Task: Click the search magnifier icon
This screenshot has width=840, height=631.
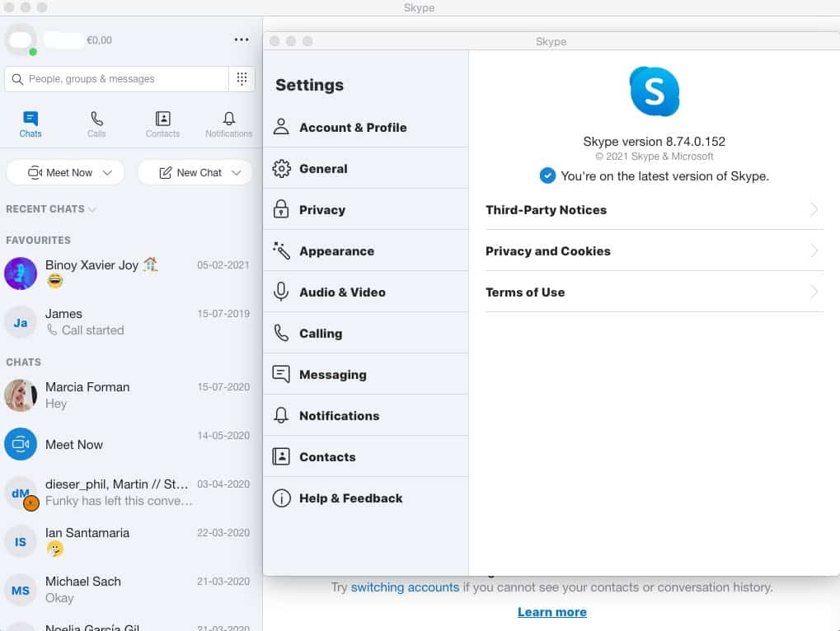Action: tap(17, 79)
